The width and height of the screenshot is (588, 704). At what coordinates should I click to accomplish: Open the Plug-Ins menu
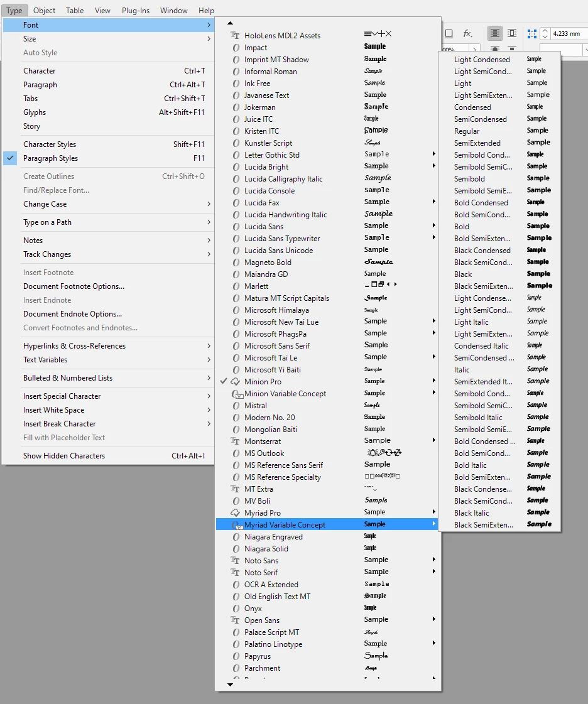point(136,10)
